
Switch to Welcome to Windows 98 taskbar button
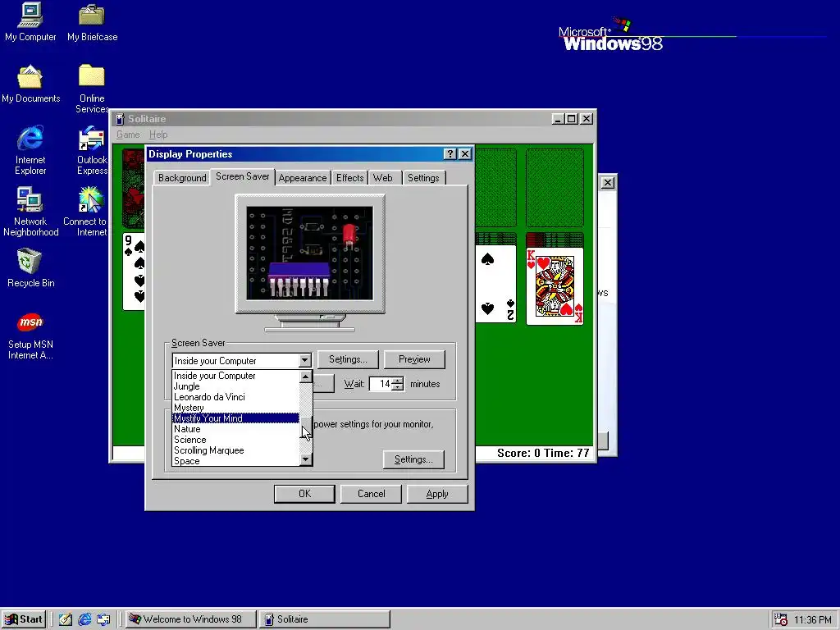click(x=190, y=619)
